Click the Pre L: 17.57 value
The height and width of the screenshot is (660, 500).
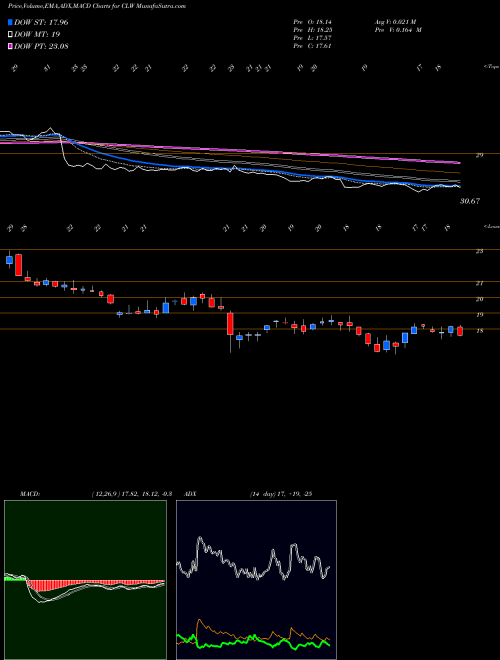click(x=313, y=38)
